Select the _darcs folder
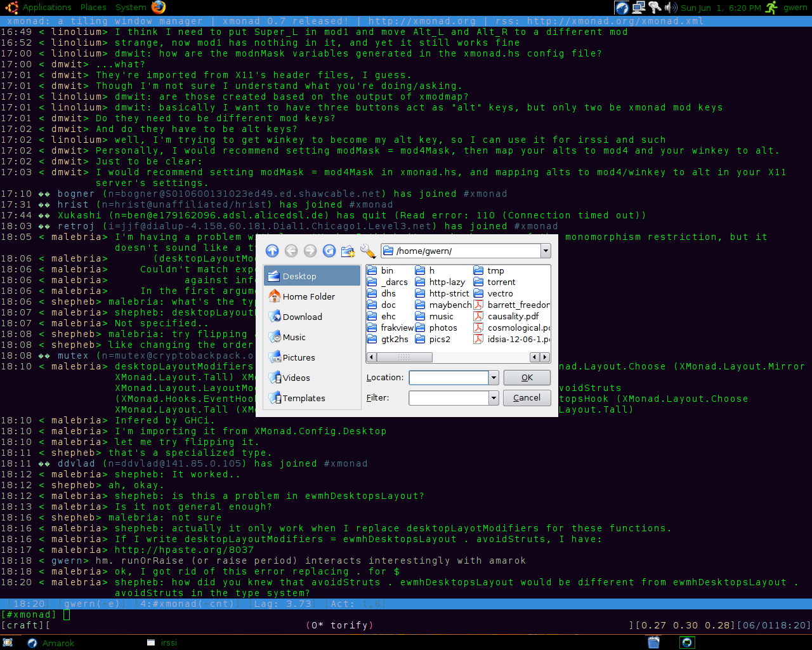 (x=388, y=282)
